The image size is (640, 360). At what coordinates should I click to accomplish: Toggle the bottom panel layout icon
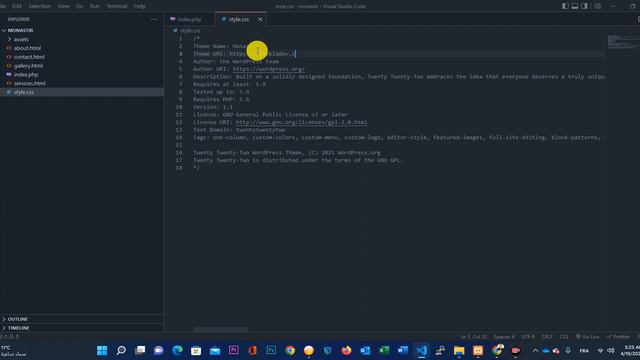pyautogui.click(x=575, y=6)
